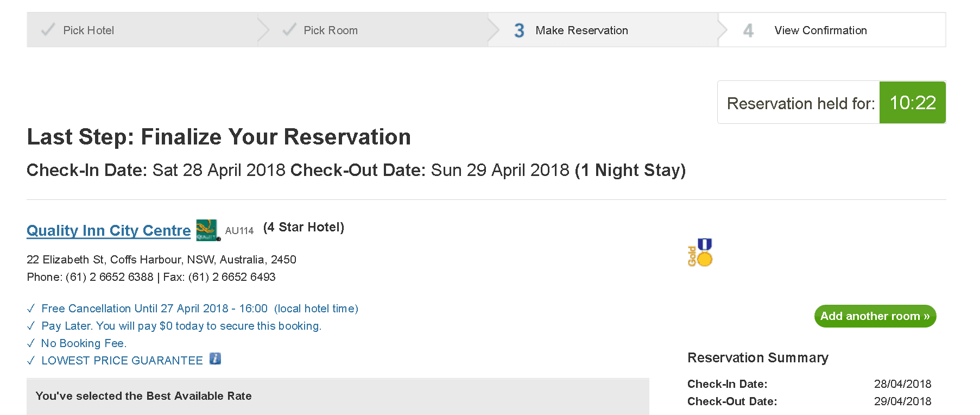Image resolution: width=980 pixels, height=415 pixels.
Task: Click the Gold medal award badge
Action: click(x=700, y=253)
